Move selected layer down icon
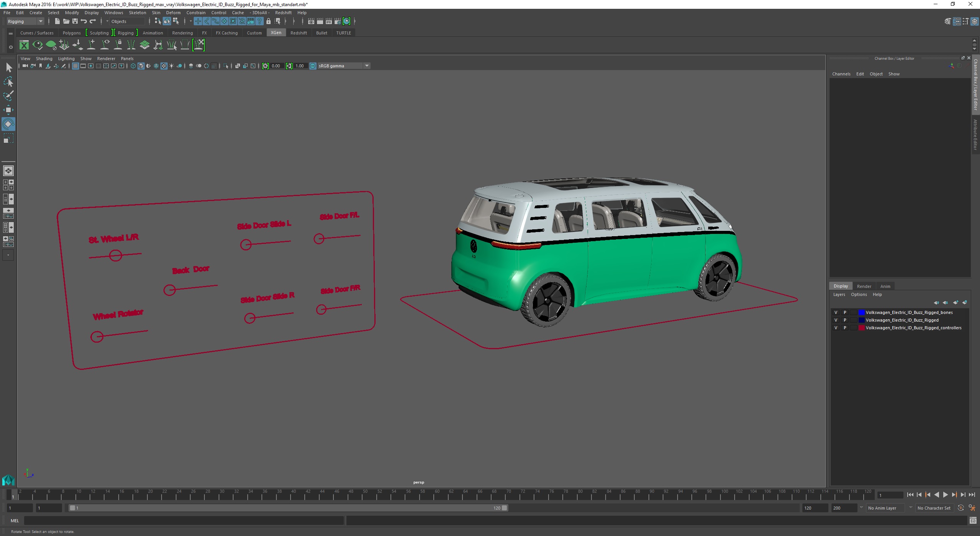This screenshot has height=536, width=980. tap(945, 302)
